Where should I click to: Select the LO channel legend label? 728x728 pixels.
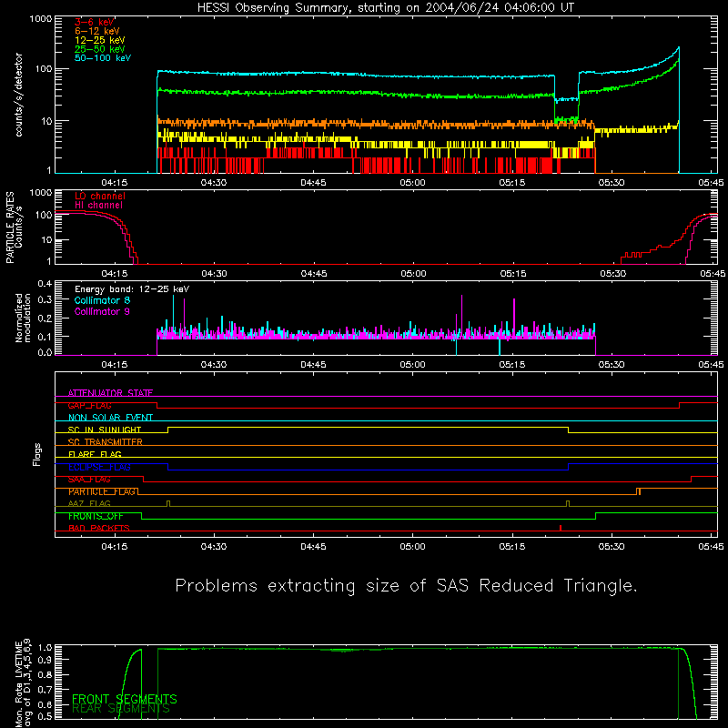coord(100,196)
